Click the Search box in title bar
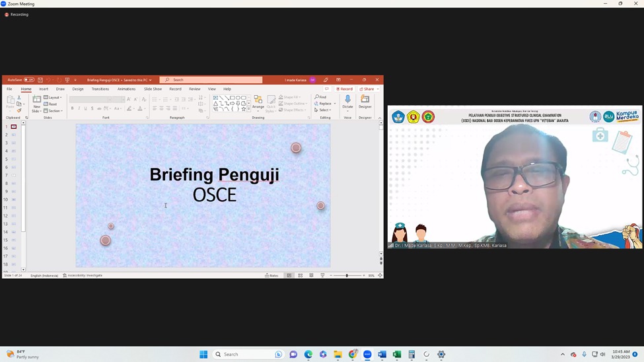Screen dimensions: 644x362 tap(211, 80)
